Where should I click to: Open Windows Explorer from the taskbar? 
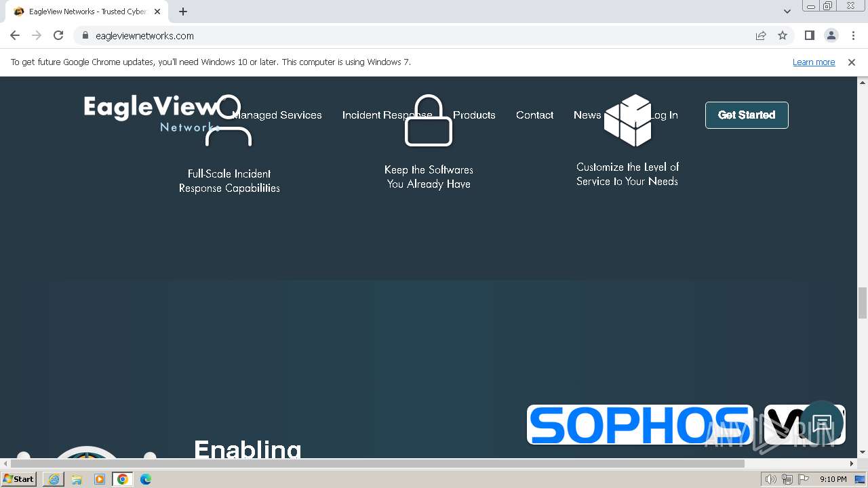pos(77,479)
